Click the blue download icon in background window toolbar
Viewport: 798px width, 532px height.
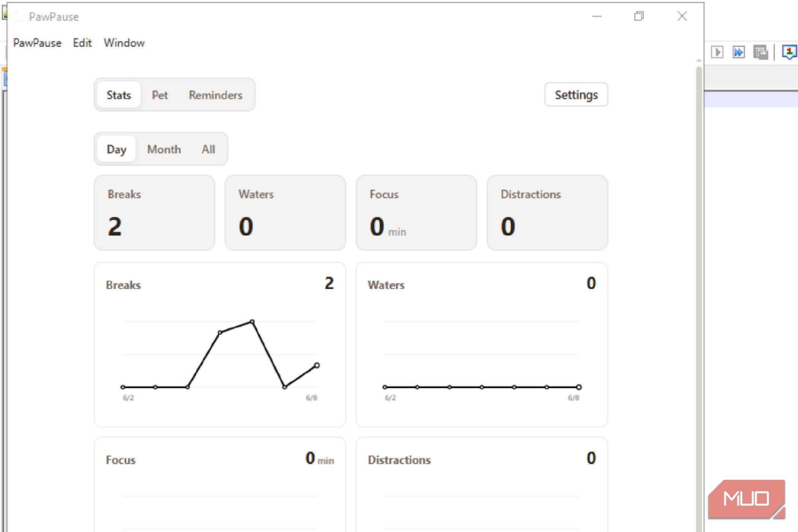[790, 52]
